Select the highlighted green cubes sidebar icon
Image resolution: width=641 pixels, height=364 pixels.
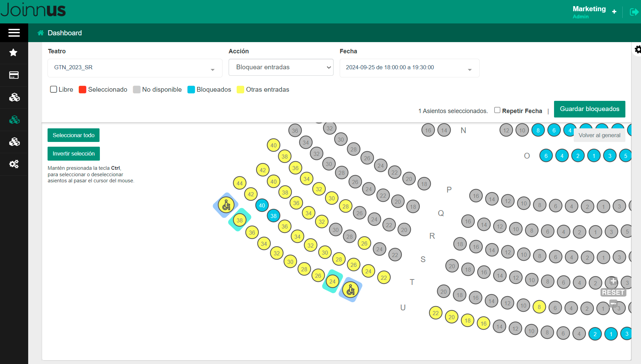(14, 120)
